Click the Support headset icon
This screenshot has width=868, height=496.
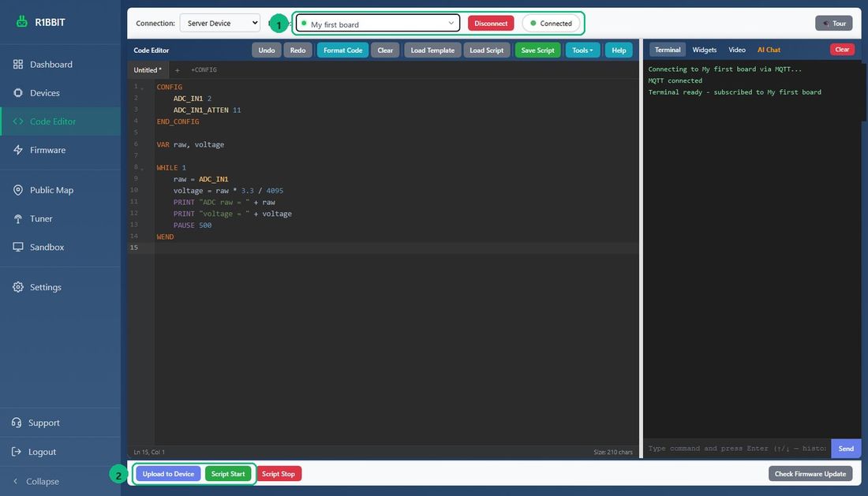(17, 423)
